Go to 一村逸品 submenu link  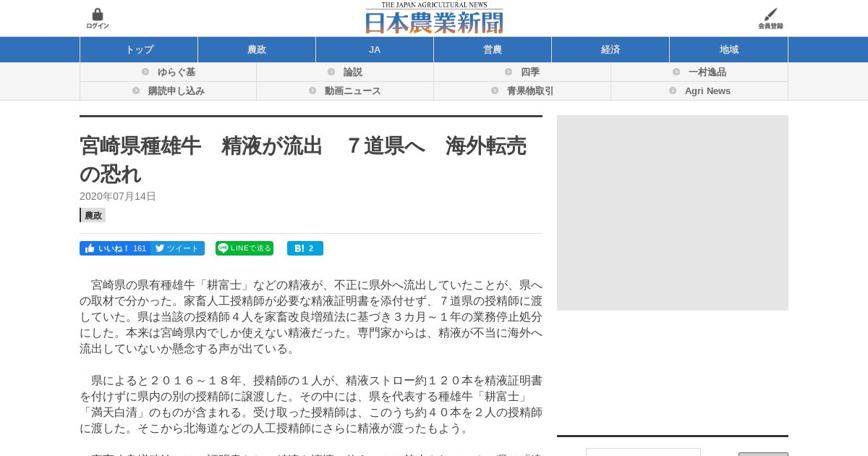pos(699,72)
